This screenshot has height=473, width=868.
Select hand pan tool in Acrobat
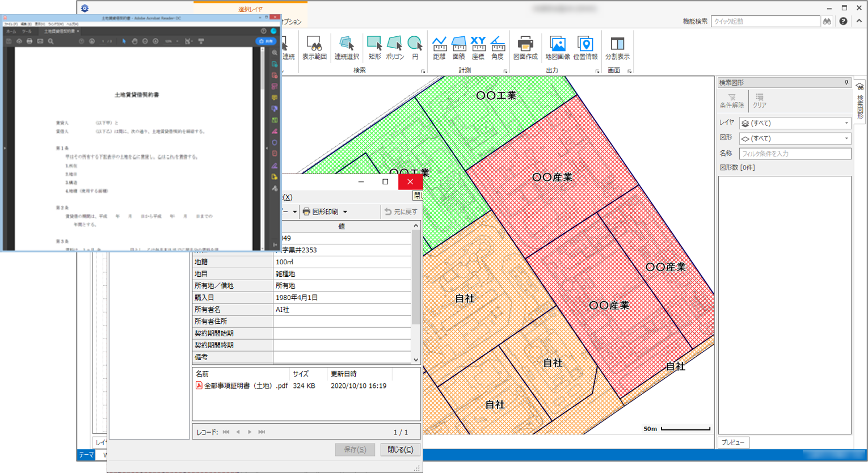coord(134,41)
